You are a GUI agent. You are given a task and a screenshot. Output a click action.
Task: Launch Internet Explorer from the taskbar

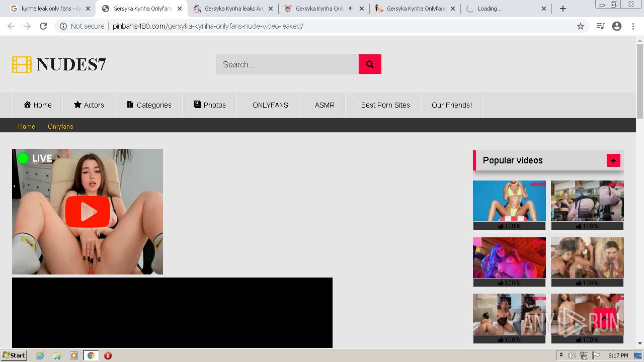(x=40, y=355)
